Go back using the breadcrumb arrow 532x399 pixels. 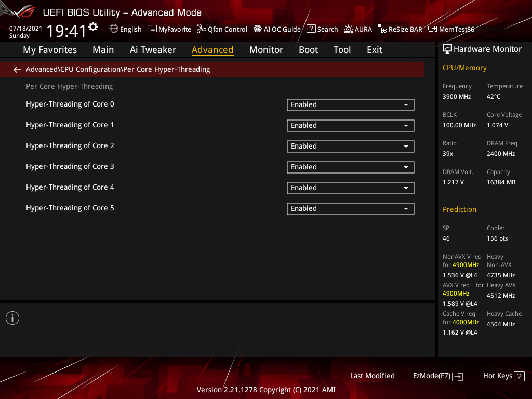pyautogui.click(x=17, y=69)
